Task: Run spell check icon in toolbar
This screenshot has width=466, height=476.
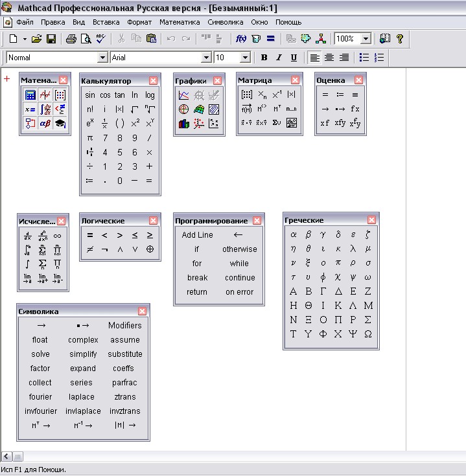Action: pos(100,39)
